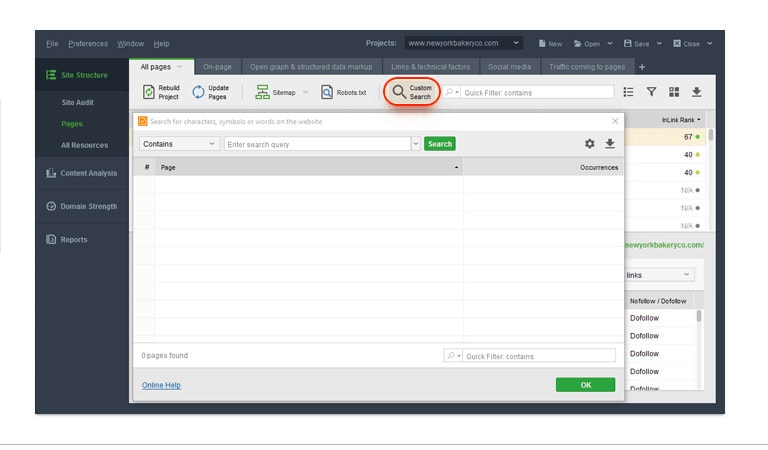Expand the Save button dropdown arrow
This screenshot has width=768, height=450.
[x=659, y=44]
